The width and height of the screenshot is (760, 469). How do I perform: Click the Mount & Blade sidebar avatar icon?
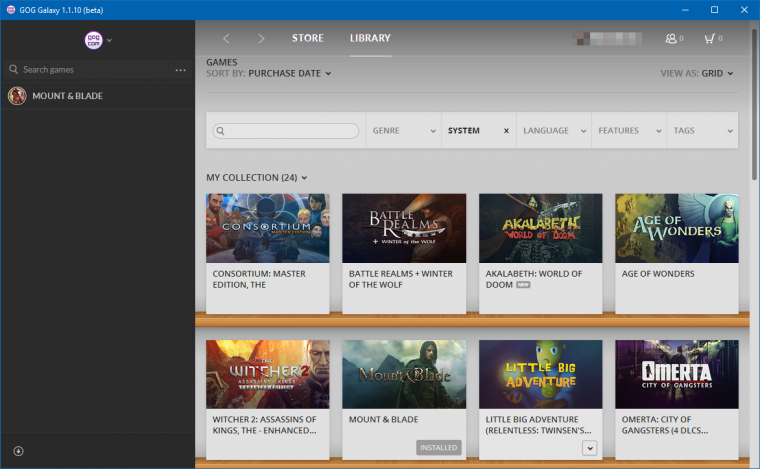pos(17,96)
